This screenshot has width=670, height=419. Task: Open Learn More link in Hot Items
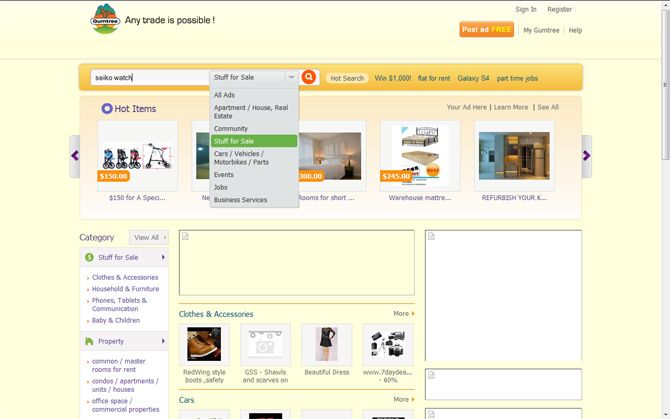point(511,107)
